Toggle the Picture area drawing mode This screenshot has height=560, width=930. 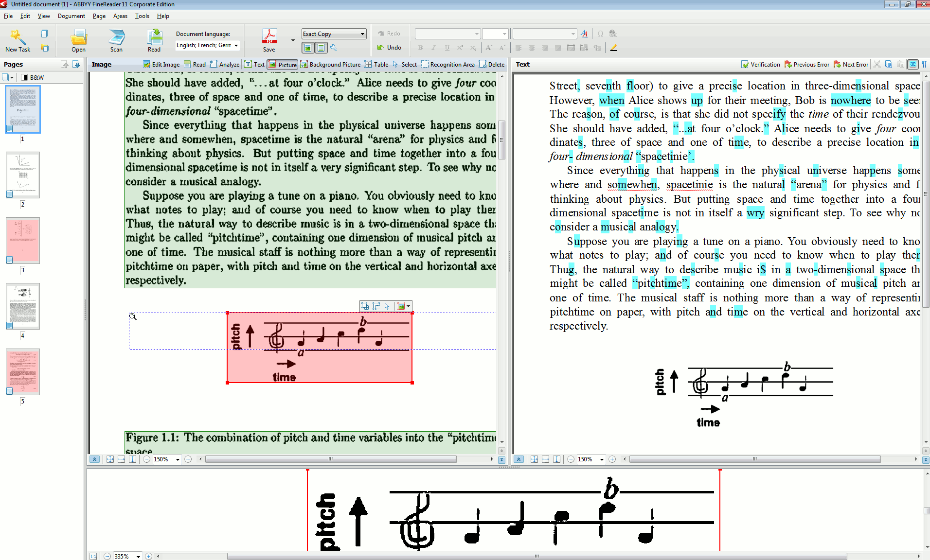[x=283, y=65]
